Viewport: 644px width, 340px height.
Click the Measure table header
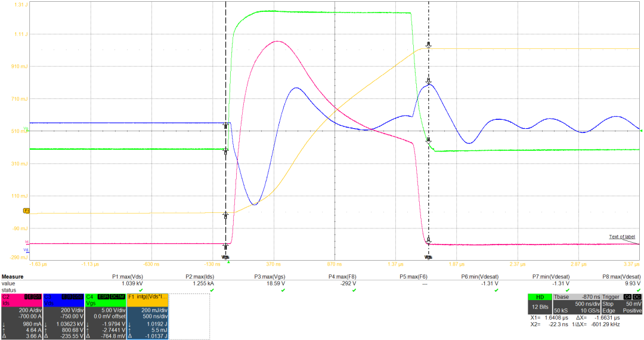[x=13, y=277]
